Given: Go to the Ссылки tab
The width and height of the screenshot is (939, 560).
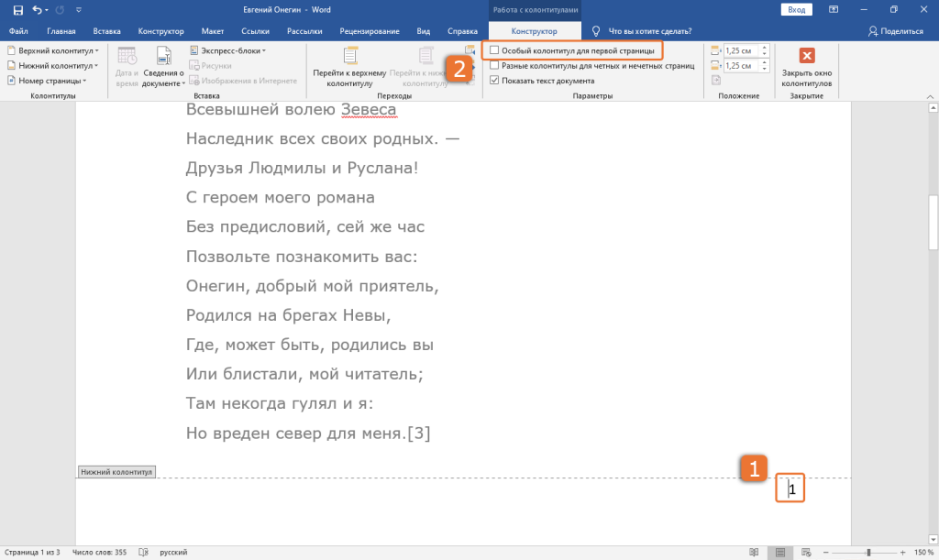Looking at the screenshot, I should pos(255,31).
